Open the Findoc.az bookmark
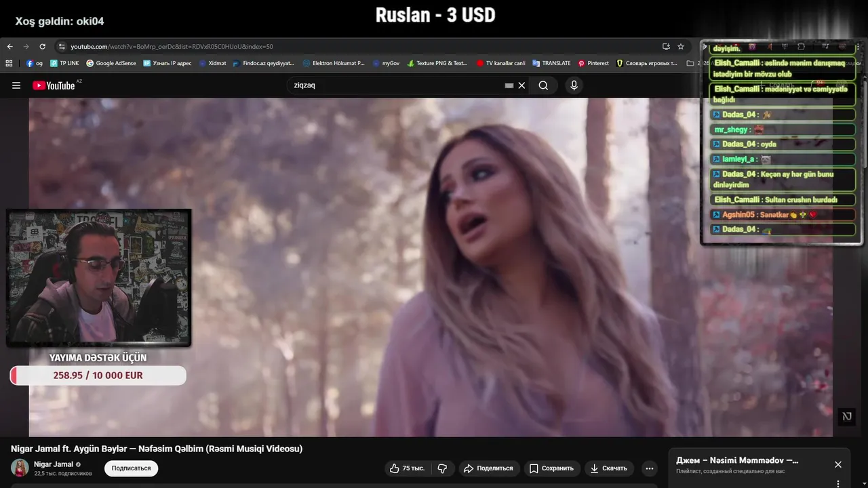 (x=263, y=63)
